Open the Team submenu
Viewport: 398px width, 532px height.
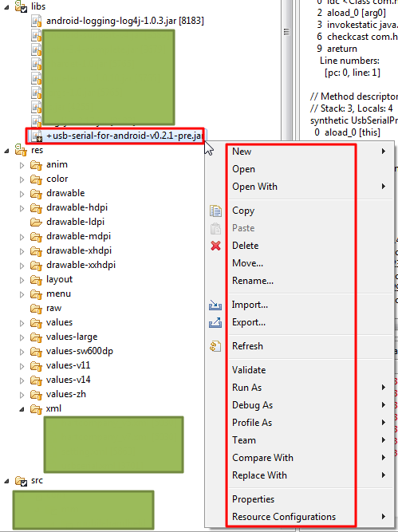click(301, 440)
